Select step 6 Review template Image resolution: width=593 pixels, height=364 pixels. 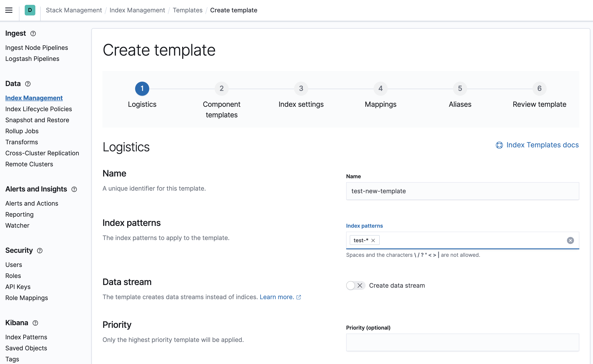point(539,89)
